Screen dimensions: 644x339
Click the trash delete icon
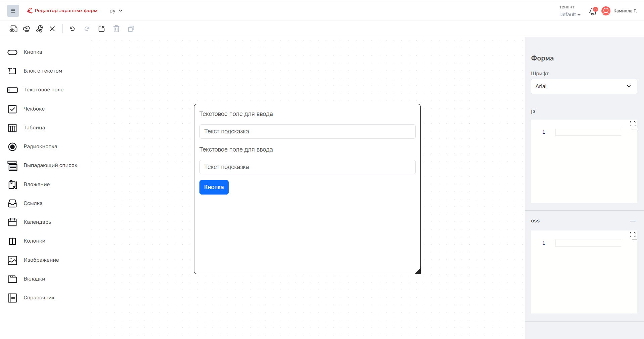tap(116, 29)
